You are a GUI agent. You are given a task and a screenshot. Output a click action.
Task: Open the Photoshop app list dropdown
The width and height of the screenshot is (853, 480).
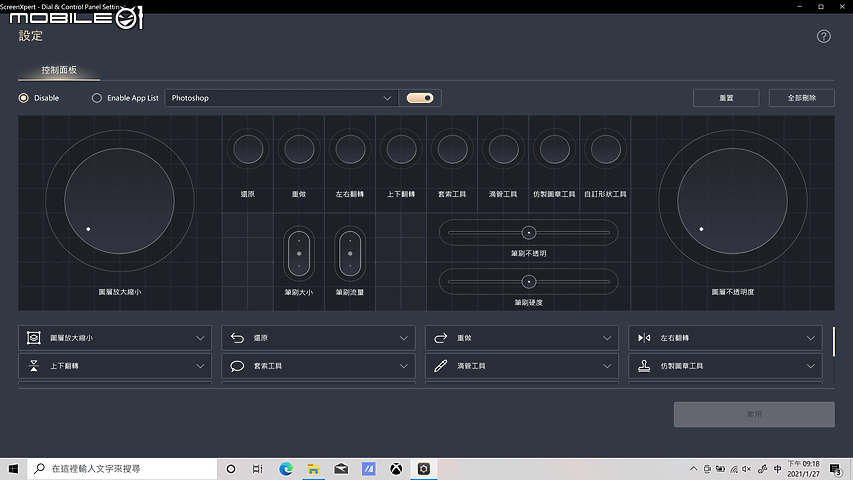pyautogui.click(x=281, y=98)
